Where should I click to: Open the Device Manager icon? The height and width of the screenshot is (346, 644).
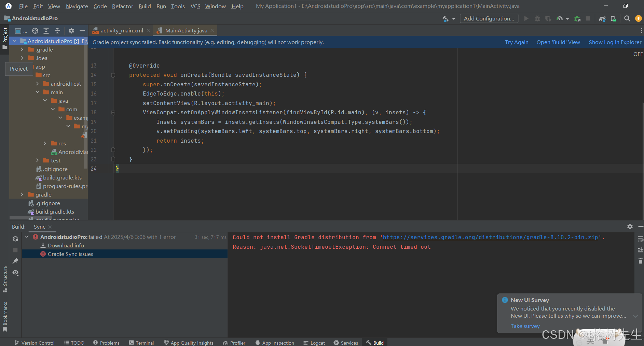coord(614,19)
